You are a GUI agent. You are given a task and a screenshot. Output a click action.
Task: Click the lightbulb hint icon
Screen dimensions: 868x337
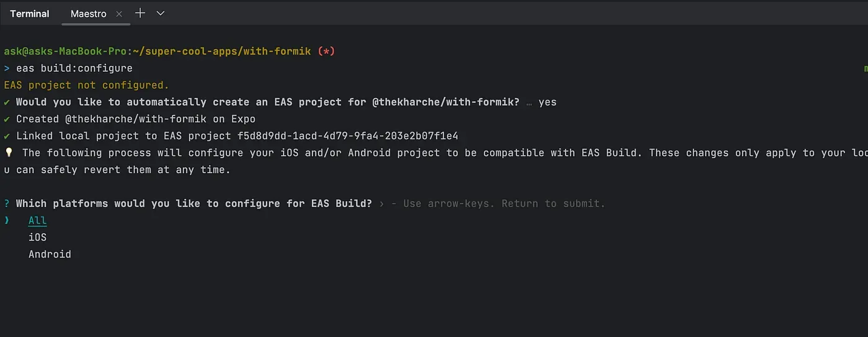click(x=8, y=152)
